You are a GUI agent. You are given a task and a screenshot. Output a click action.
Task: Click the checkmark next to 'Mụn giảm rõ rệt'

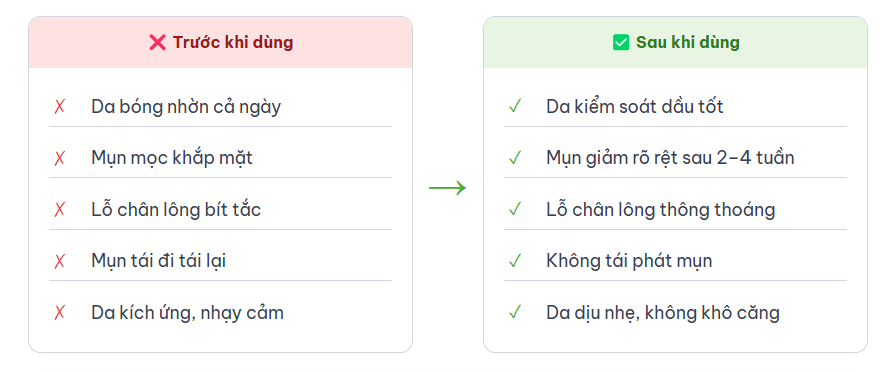(515, 158)
